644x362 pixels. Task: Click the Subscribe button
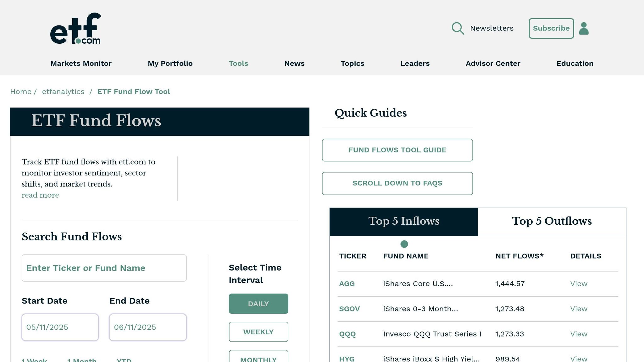click(x=551, y=28)
